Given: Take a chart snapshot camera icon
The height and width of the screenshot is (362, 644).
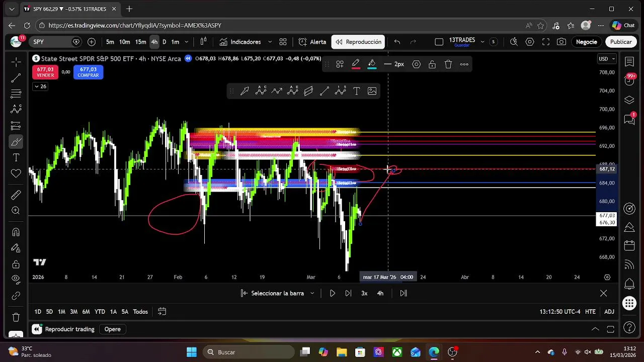Looking at the screenshot, I should coord(561,42).
